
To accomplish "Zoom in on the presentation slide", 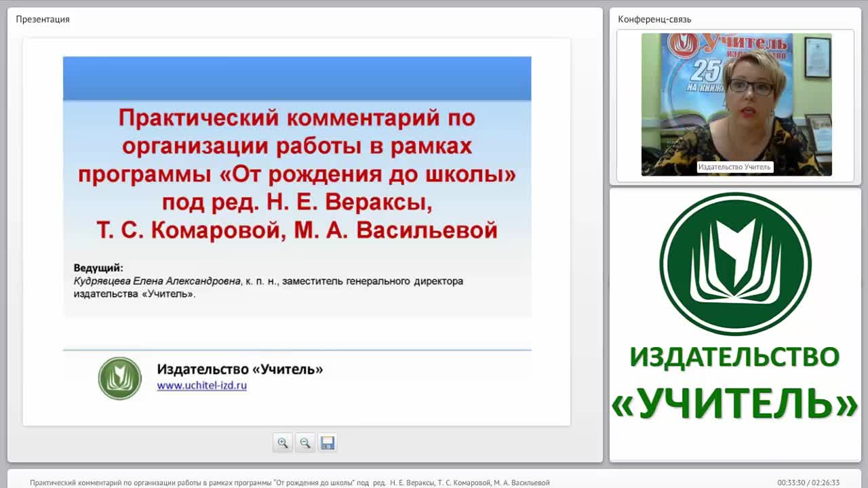I will [x=283, y=443].
